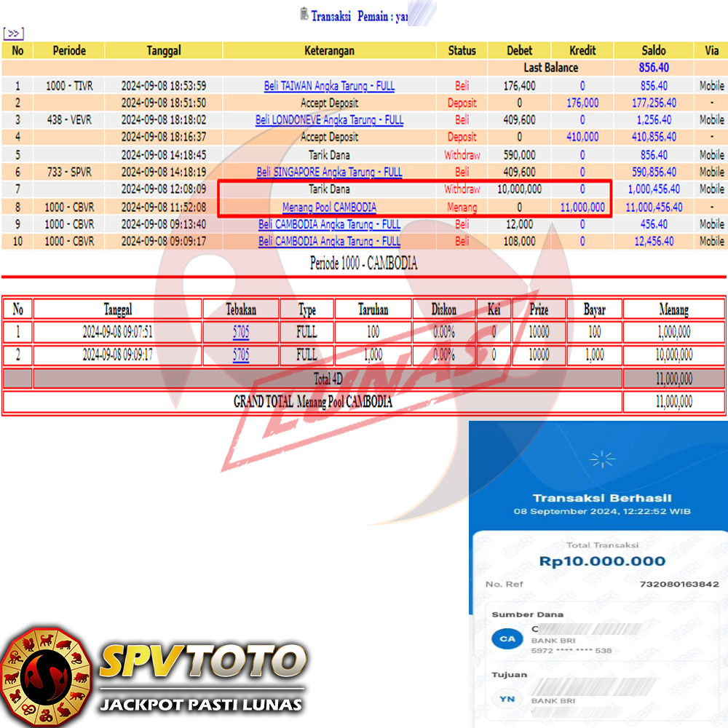This screenshot has height=728, width=728.
Task: Click the transaction icon beside Transaksi Pemain
Action: tap(304, 14)
